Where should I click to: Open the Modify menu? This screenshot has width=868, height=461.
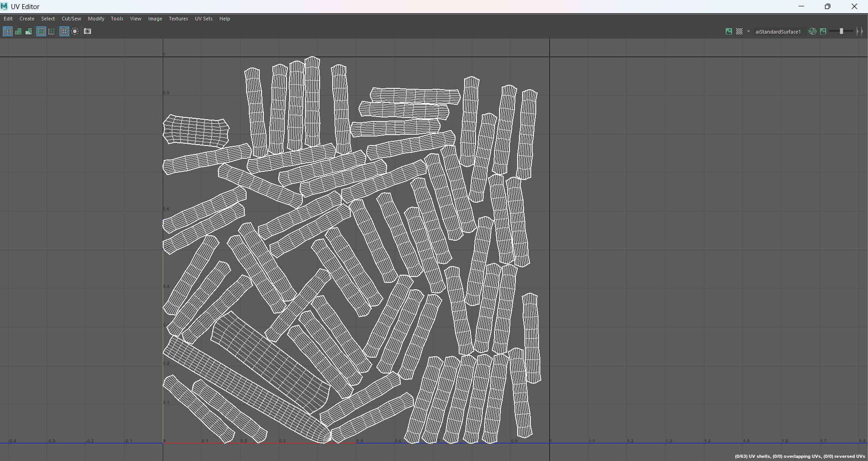pyautogui.click(x=96, y=19)
